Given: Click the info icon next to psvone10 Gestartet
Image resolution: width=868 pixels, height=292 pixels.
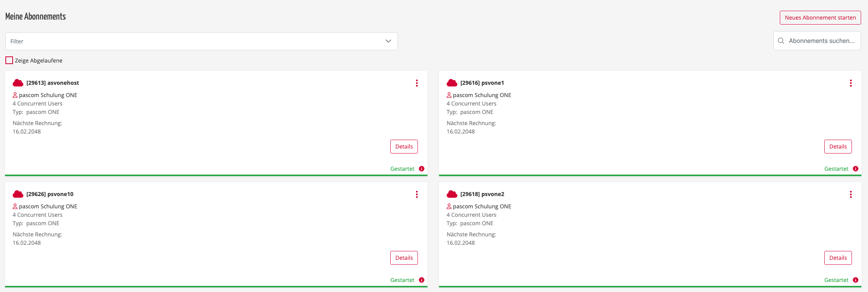Looking at the screenshot, I should (x=422, y=280).
